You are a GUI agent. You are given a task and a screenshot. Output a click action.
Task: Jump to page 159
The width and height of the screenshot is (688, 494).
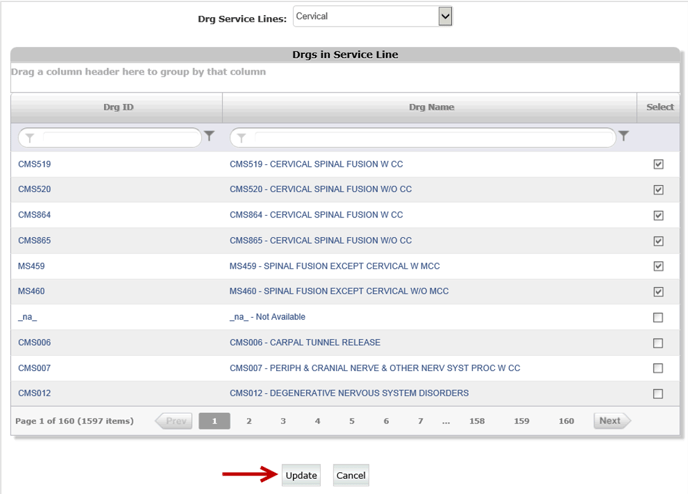(x=522, y=421)
